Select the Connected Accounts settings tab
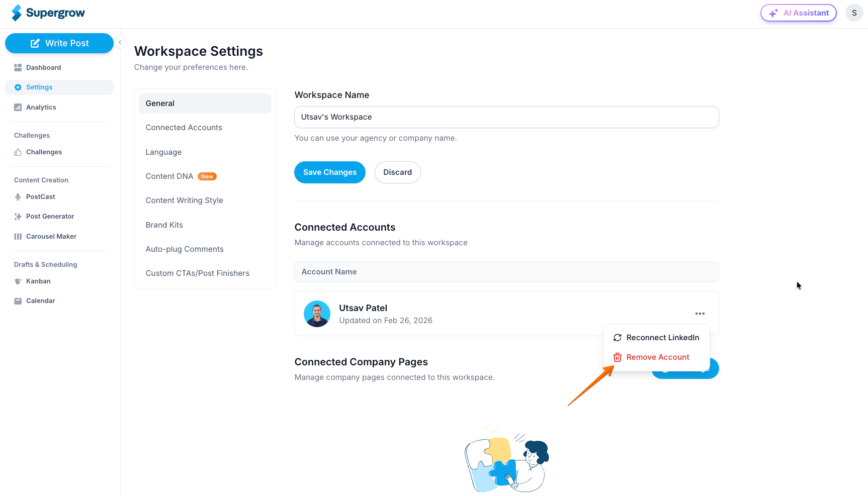 (205, 128)
